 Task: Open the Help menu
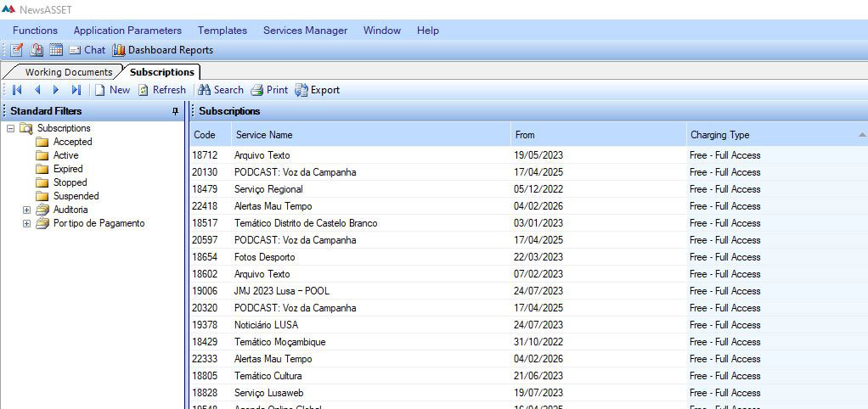point(428,31)
